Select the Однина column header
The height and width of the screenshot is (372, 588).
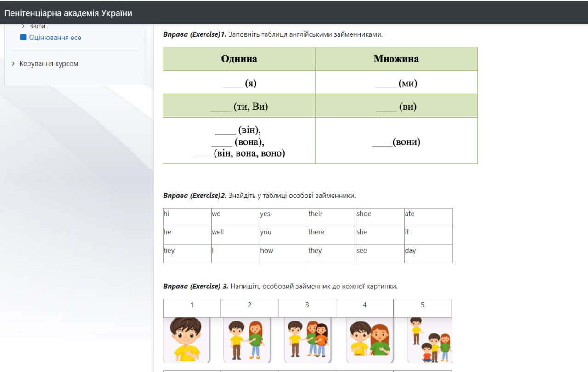click(239, 59)
